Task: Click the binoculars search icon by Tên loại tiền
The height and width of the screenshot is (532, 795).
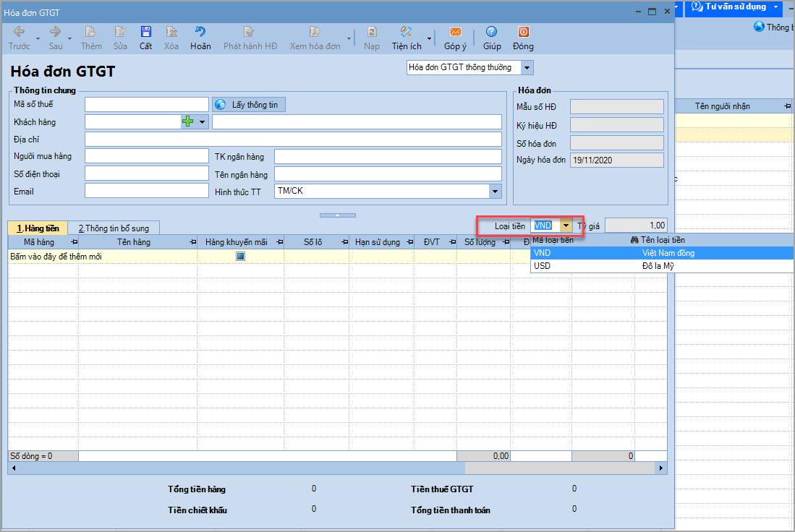Action: pyautogui.click(x=634, y=240)
